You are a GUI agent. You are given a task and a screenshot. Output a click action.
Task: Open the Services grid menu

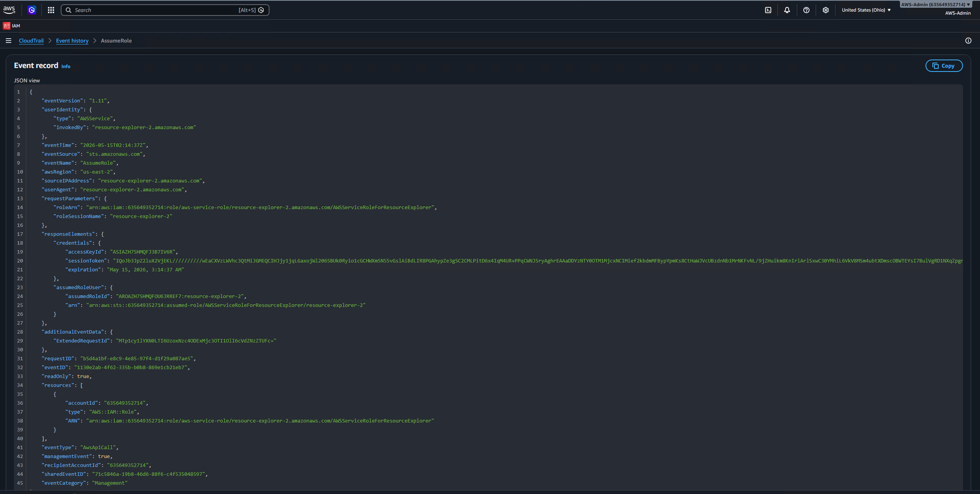[51, 10]
